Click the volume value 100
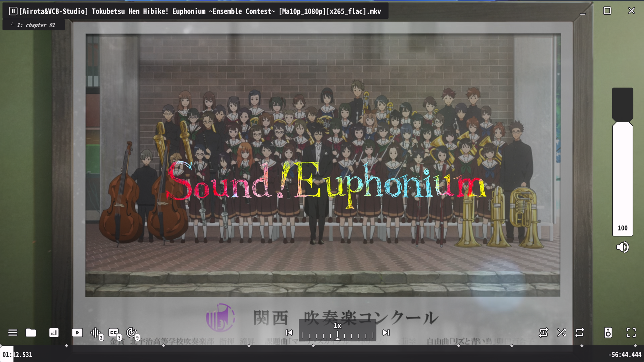This screenshot has width=644, height=362. [623, 228]
